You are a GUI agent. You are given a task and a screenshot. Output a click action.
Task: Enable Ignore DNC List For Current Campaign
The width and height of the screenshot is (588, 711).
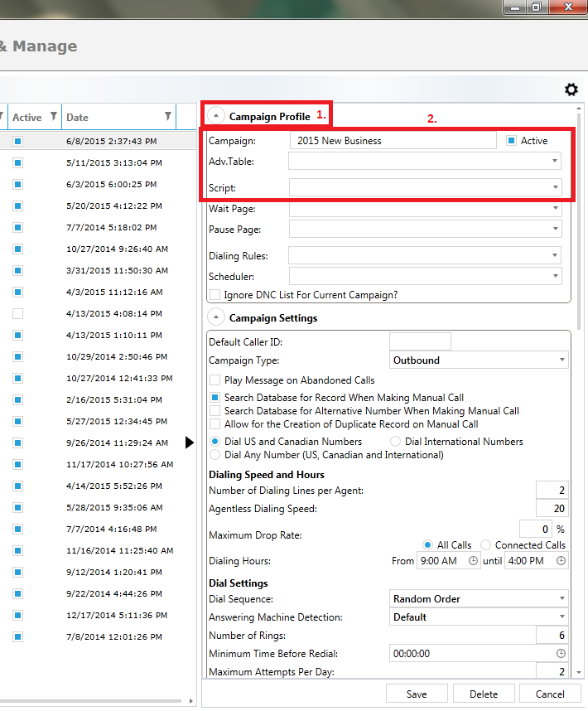point(215,294)
